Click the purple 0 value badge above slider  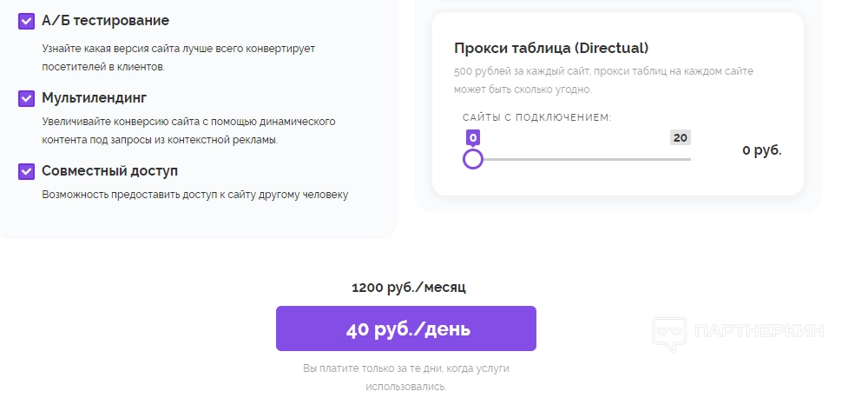(x=473, y=138)
